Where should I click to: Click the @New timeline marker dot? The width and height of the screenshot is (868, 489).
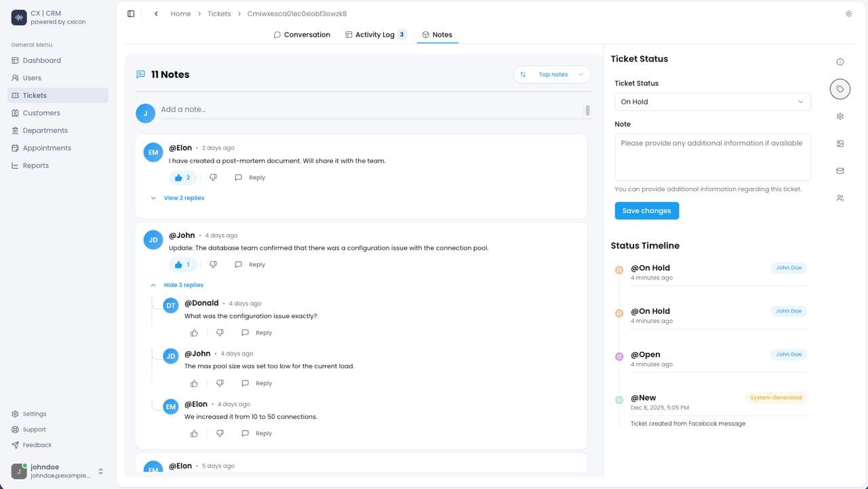(619, 400)
